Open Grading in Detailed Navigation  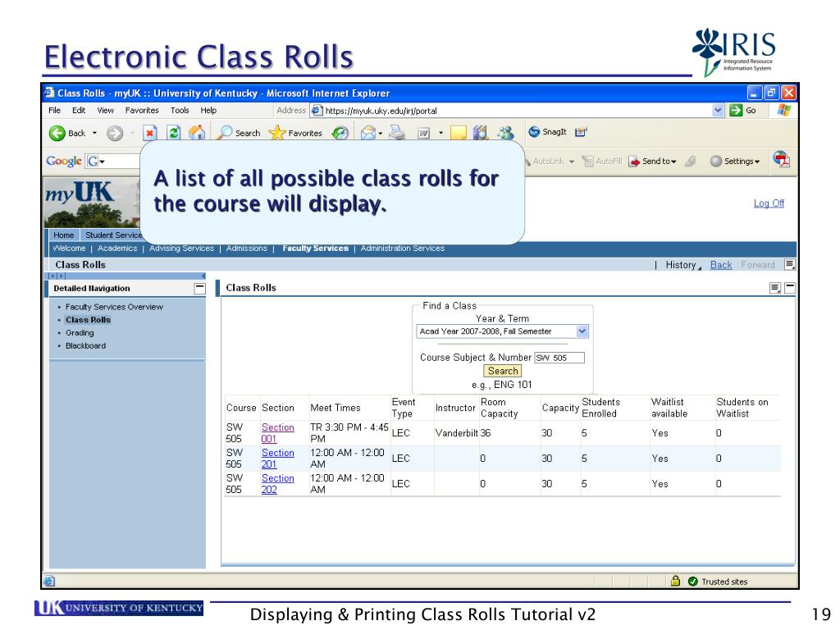80,333
